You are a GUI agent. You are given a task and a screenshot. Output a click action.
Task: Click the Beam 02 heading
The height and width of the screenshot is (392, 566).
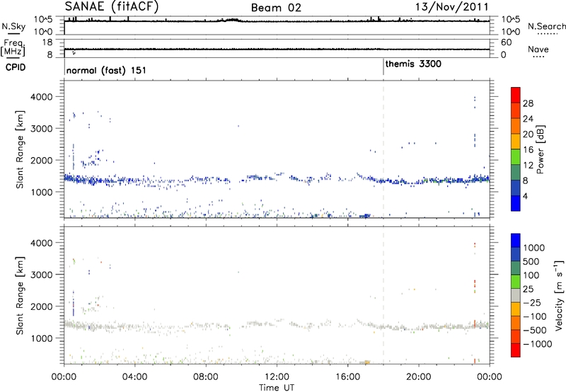[276, 8]
